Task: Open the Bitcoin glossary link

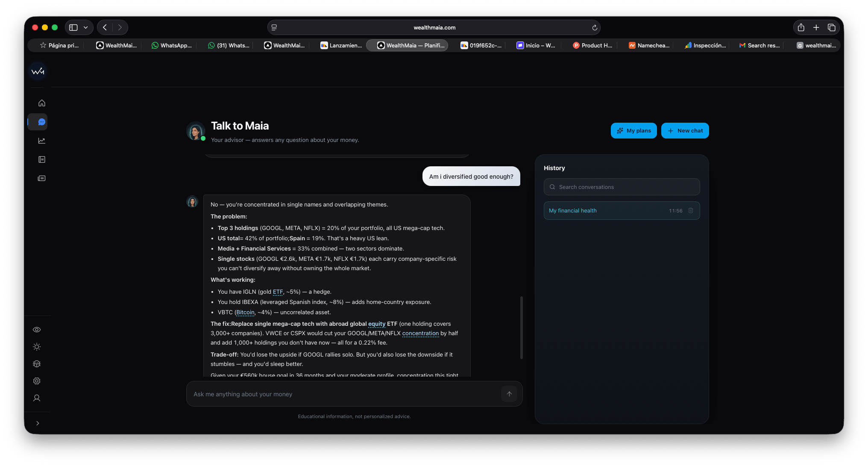Action: (245, 313)
